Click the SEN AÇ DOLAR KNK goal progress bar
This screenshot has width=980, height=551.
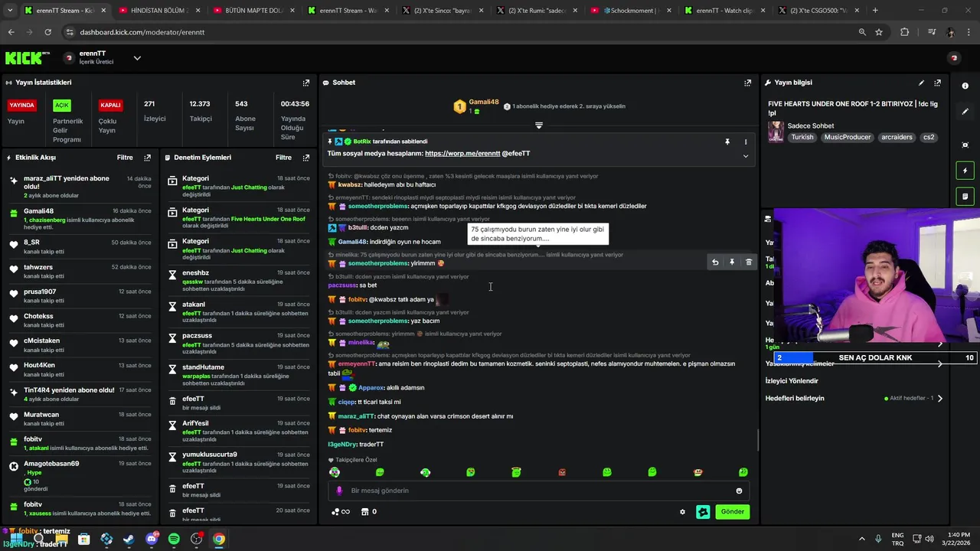click(874, 357)
